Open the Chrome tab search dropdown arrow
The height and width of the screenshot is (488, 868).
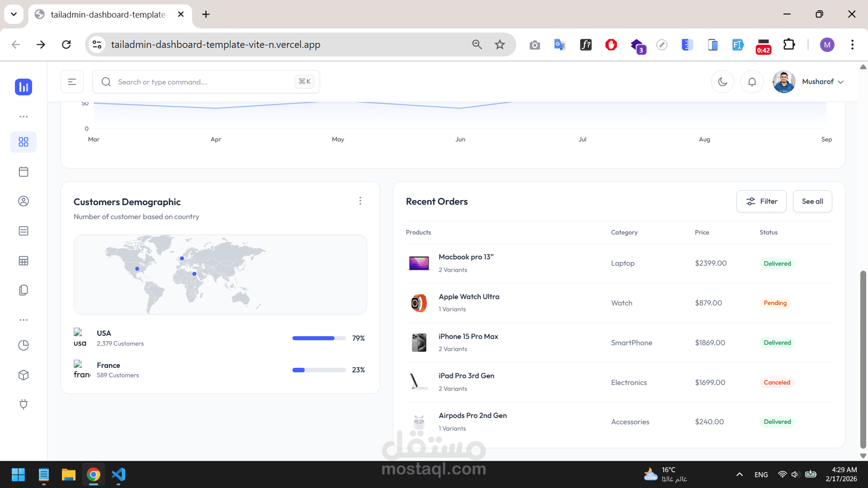tap(14, 14)
